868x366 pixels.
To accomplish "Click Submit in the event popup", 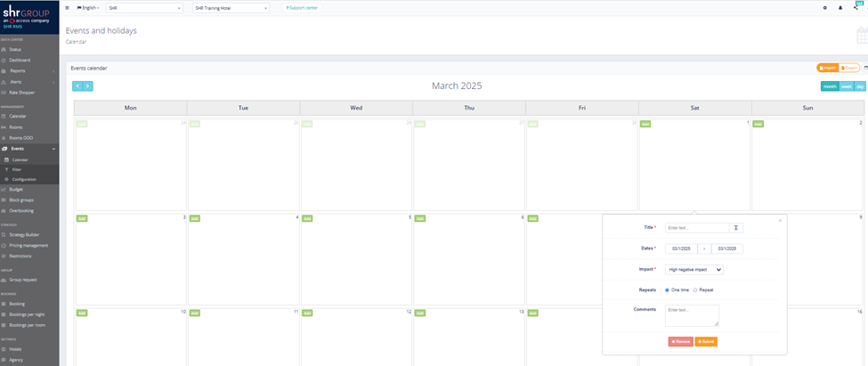I will point(706,342).
